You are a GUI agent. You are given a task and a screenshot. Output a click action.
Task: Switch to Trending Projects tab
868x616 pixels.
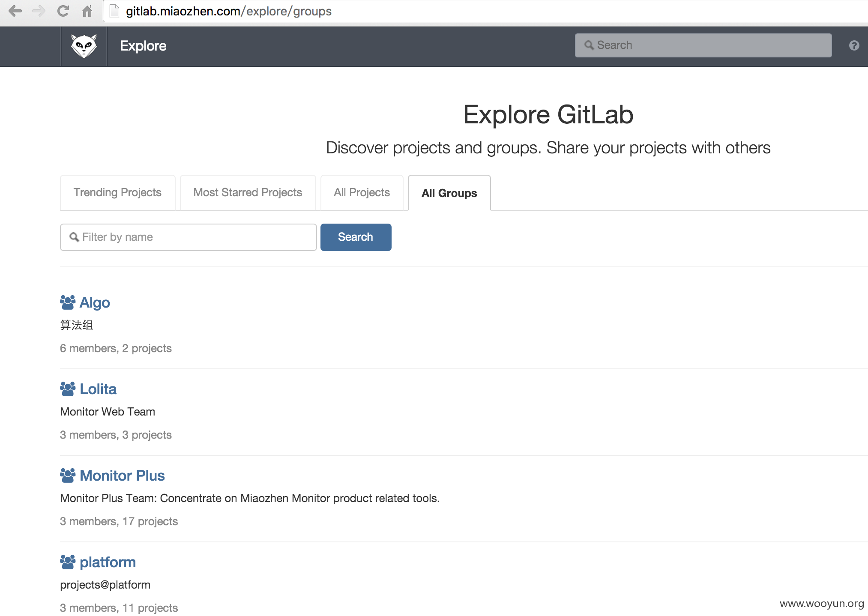117,192
